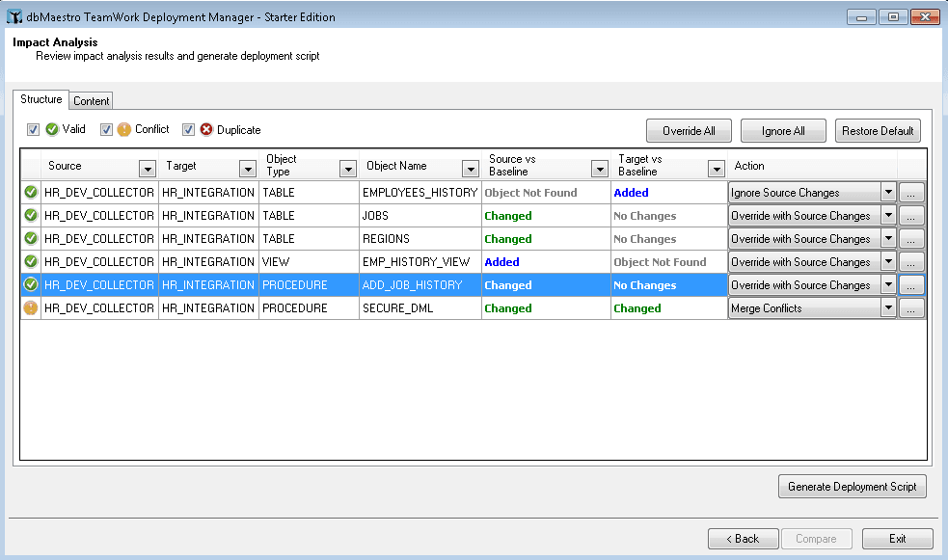This screenshot has width=948, height=560.
Task: Click Generate Deployment Script button
Action: (852, 487)
